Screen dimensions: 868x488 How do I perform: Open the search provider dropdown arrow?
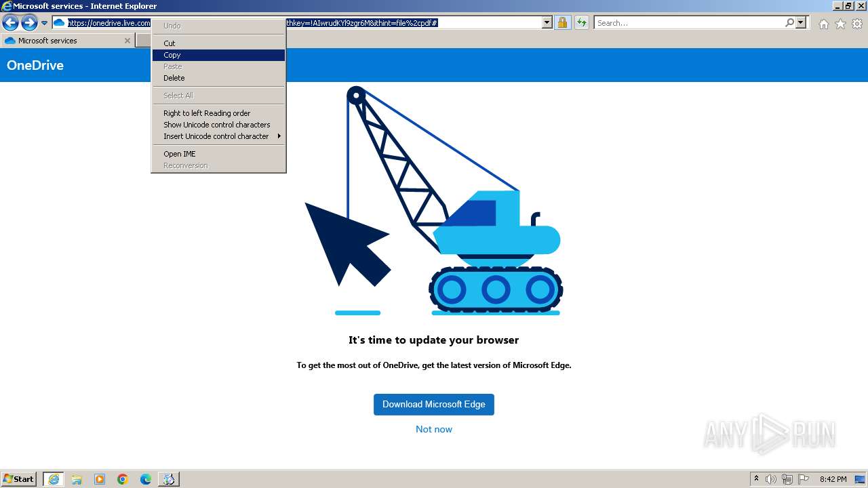click(x=801, y=23)
